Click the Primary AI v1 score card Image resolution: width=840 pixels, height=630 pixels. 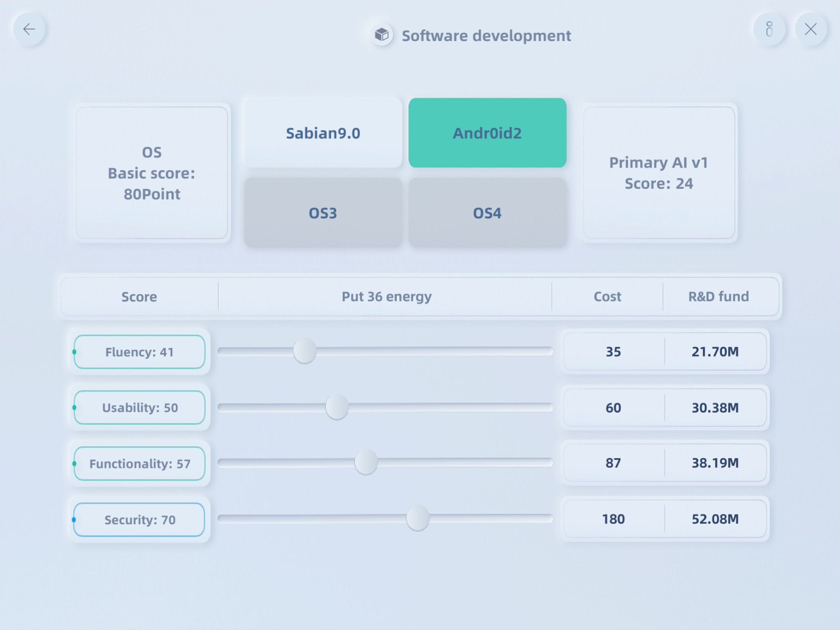(659, 173)
